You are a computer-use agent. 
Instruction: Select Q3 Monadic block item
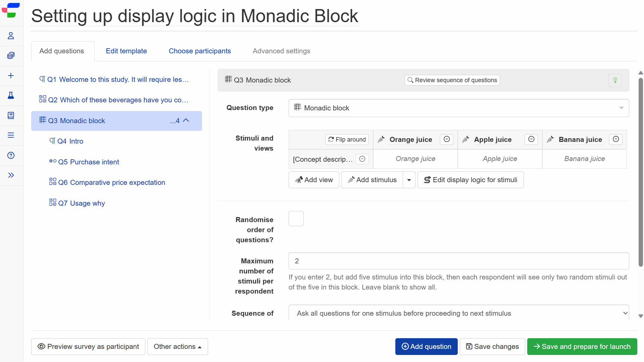click(x=116, y=121)
